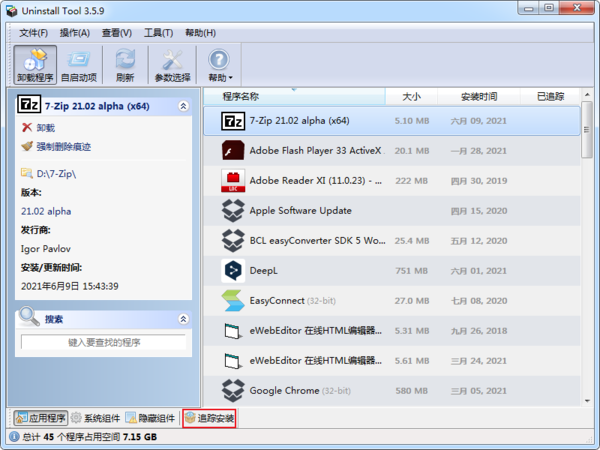The height and width of the screenshot is (450, 600).
Task: Click the list scrollbar up arrow
Action: coord(587,95)
